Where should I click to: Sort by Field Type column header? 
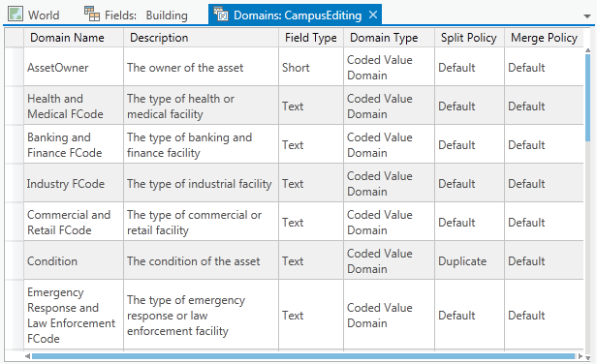pyautogui.click(x=311, y=38)
